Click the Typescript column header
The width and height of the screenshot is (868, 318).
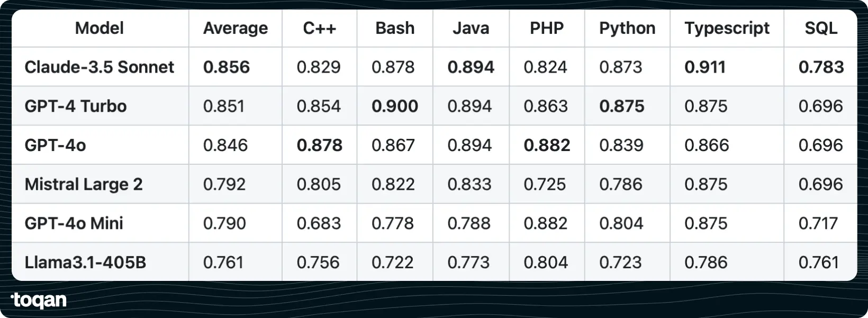727,29
